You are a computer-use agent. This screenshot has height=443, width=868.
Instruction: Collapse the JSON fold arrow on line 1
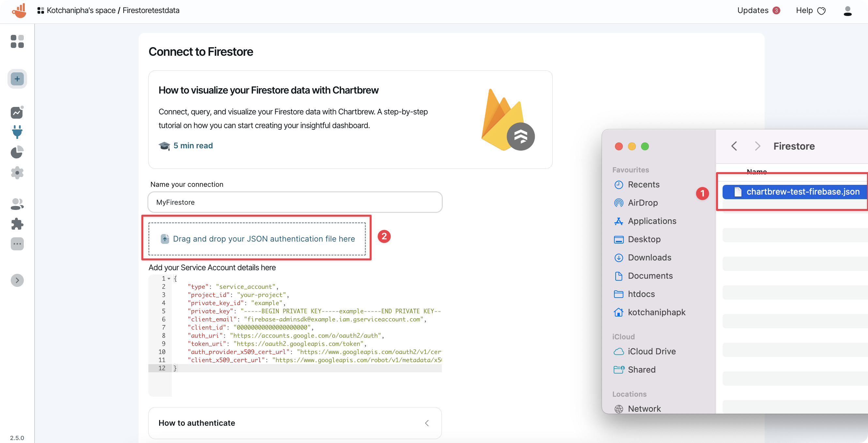pyautogui.click(x=169, y=278)
